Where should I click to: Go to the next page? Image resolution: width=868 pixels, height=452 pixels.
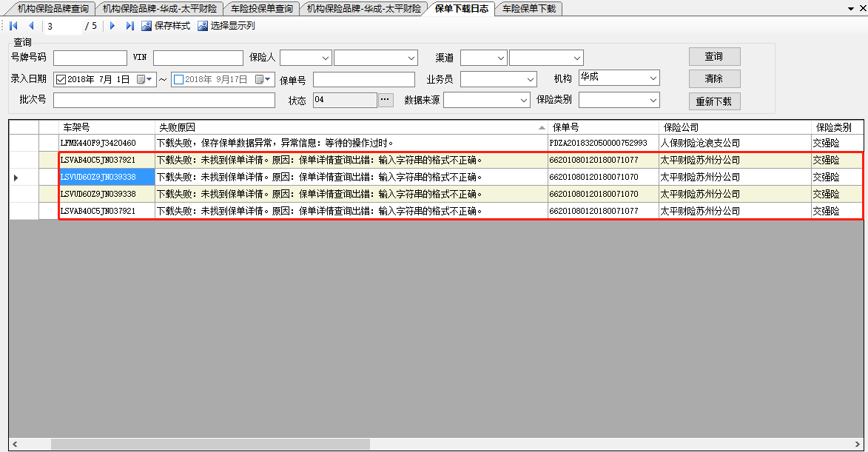(x=112, y=25)
